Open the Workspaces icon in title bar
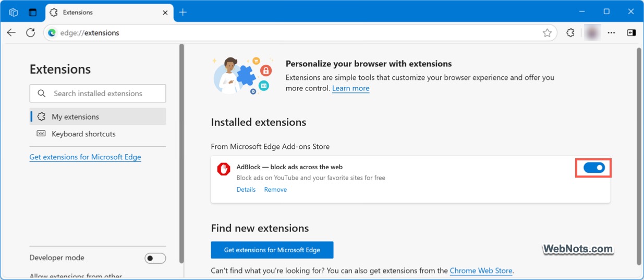This screenshot has height=280, width=644. tap(14, 12)
